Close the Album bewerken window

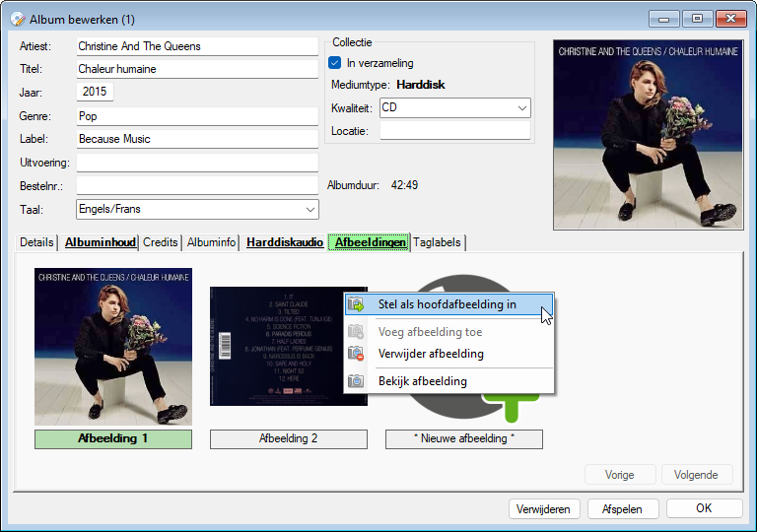click(x=731, y=19)
